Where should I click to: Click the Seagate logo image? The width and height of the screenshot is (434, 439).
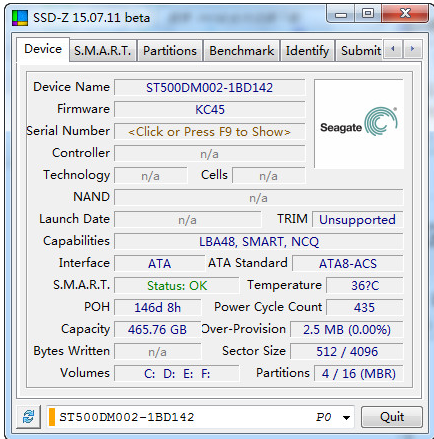pos(359,124)
